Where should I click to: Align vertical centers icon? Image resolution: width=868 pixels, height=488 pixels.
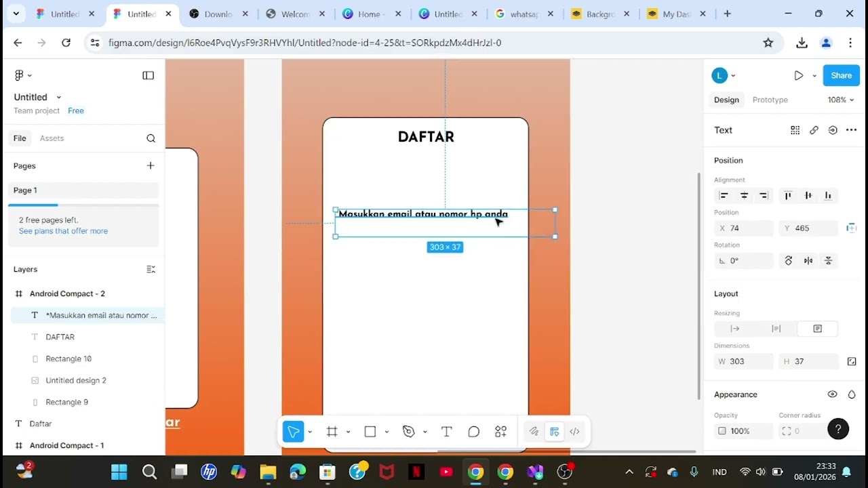(x=808, y=196)
